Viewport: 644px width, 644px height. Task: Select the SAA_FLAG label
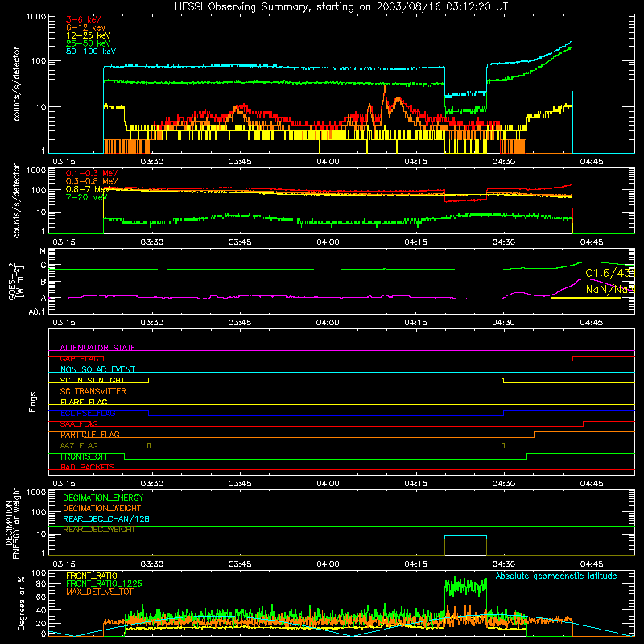pyautogui.click(x=79, y=424)
